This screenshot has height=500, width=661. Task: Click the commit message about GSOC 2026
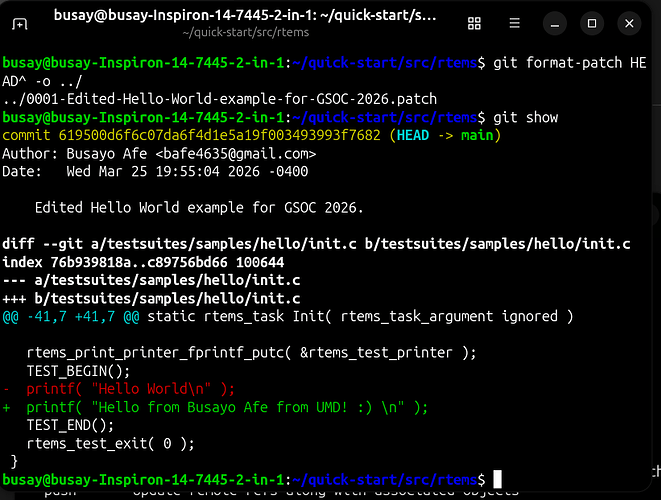pos(199,209)
